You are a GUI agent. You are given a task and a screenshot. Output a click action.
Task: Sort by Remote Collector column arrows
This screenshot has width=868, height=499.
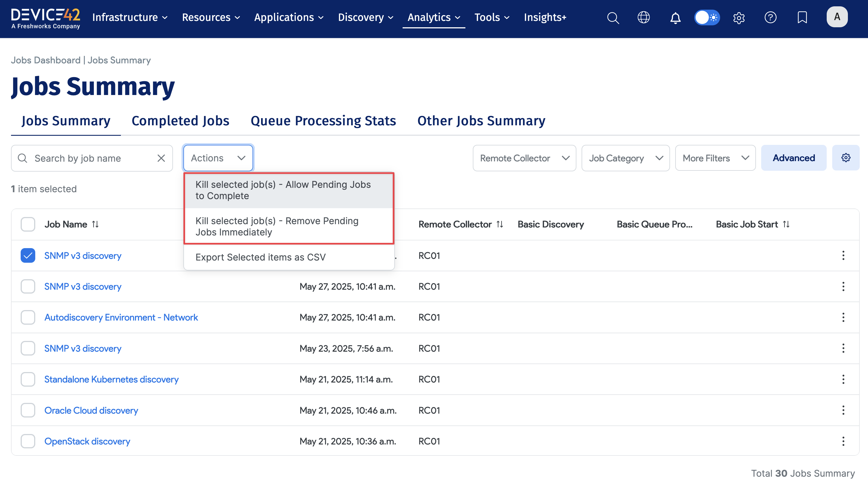coord(500,224)
